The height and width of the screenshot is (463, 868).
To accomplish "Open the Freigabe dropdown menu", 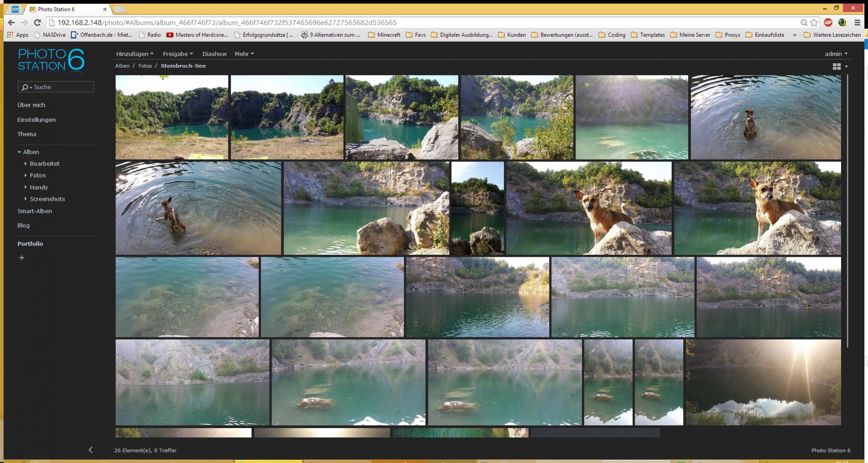I will (x=178, y=54).
